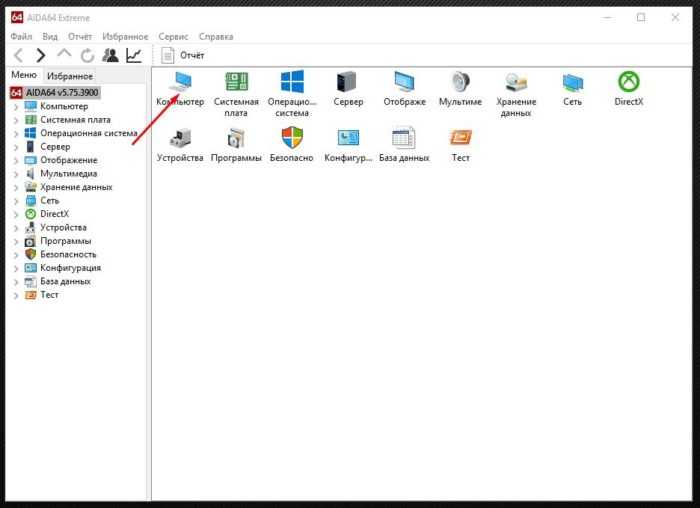Select Компьютер label in the tree
This screenshot has width=700, height=508.
(64, 106)
